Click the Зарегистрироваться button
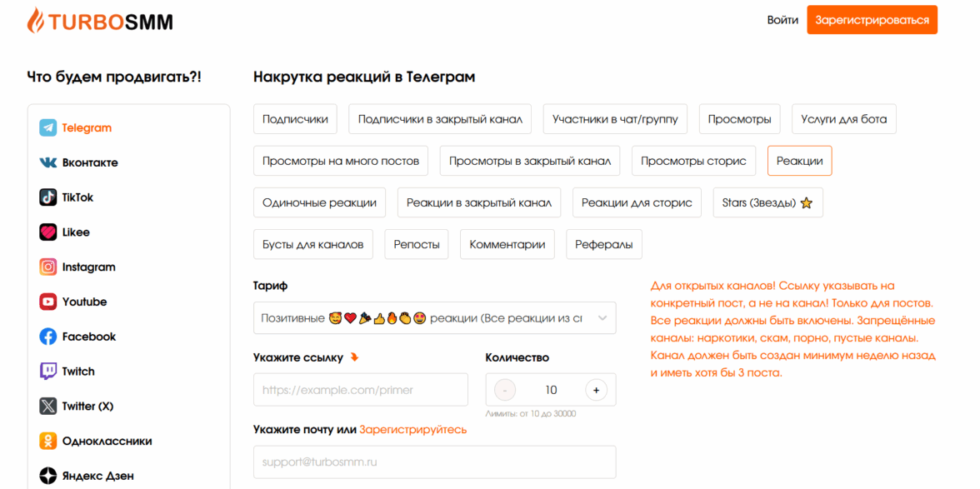 coord(872,20)
